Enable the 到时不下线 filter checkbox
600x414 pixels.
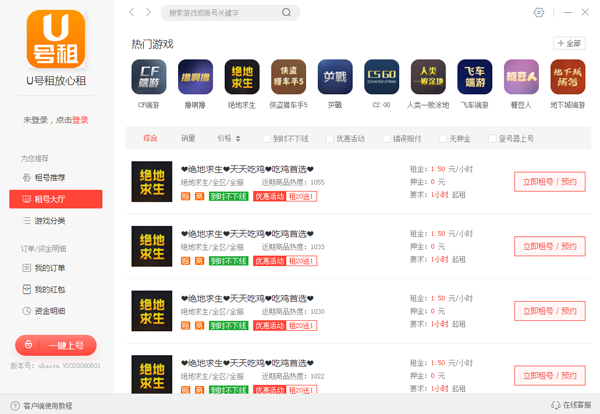click(x=266, y=139)
